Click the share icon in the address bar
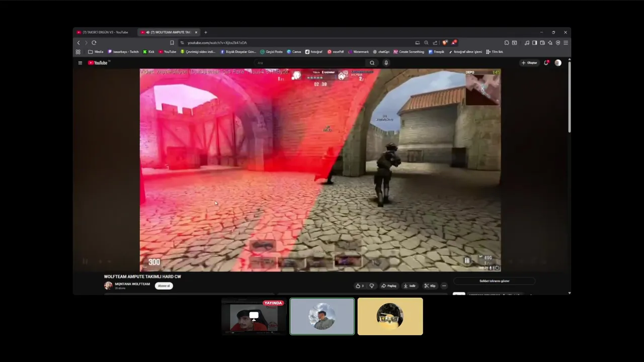This screenshot has width=644, height=362. [435, 43]
